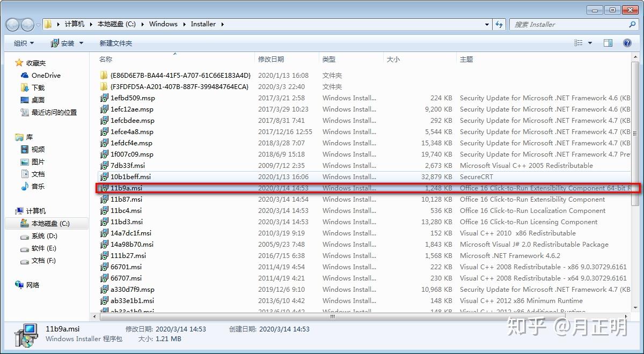Viewport: 644px width, 354px height.
Task: Sort files by the 大小 column
Action: pos(393,58)
